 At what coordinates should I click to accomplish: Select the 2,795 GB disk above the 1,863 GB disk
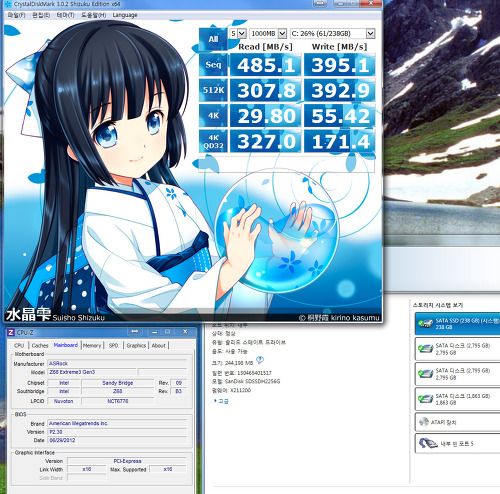pos(457,374)
